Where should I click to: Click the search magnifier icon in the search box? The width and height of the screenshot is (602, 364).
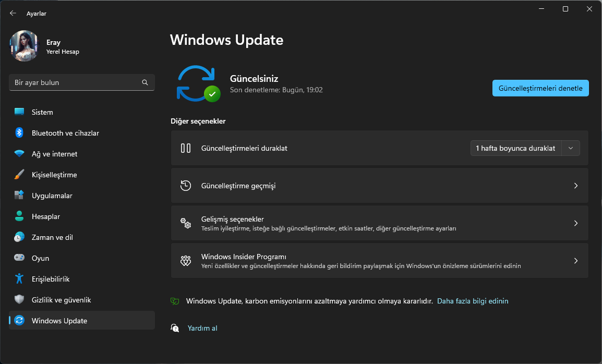(145, 82)
